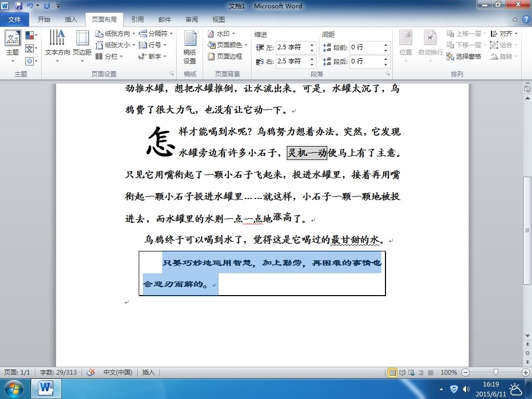This screenshot has height=399, width=532.
Task: Open paragraph dialog launcher in 段落 group
Action: tap(388, 74)
